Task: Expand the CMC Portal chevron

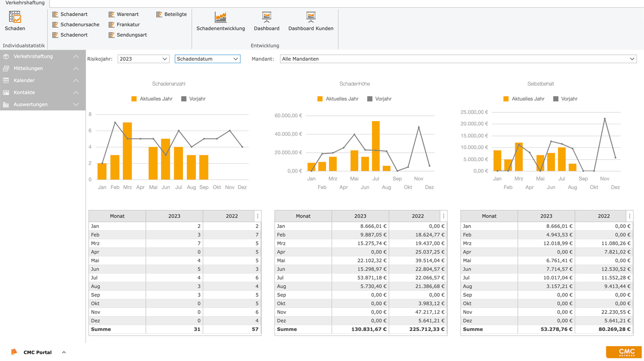Action: pyautogui.click(x=64, y=352)
